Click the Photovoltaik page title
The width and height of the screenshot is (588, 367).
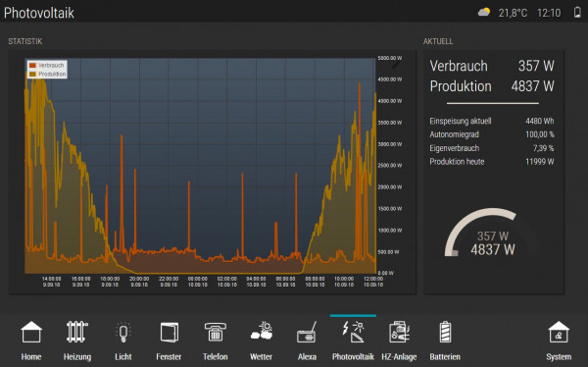[39, 13]
